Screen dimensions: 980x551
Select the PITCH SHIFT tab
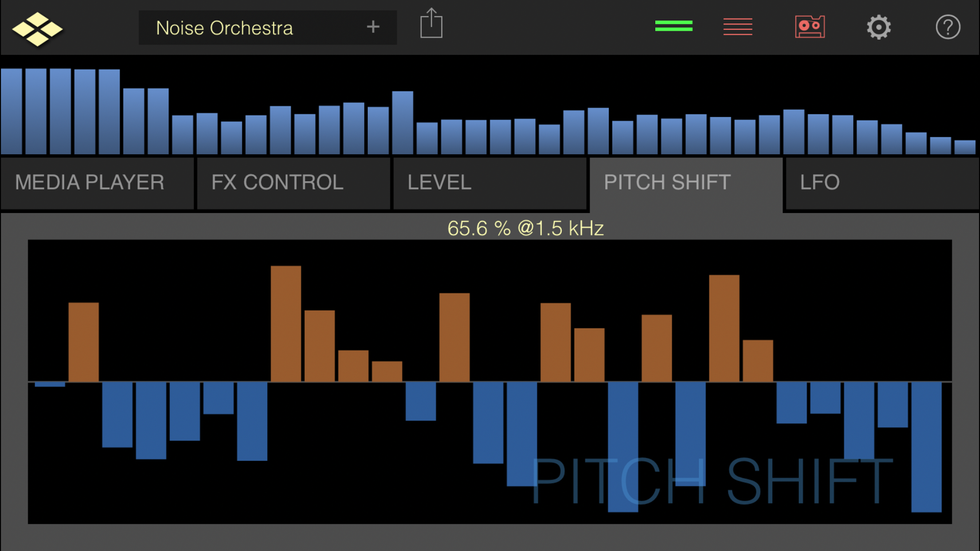(685, 183)
